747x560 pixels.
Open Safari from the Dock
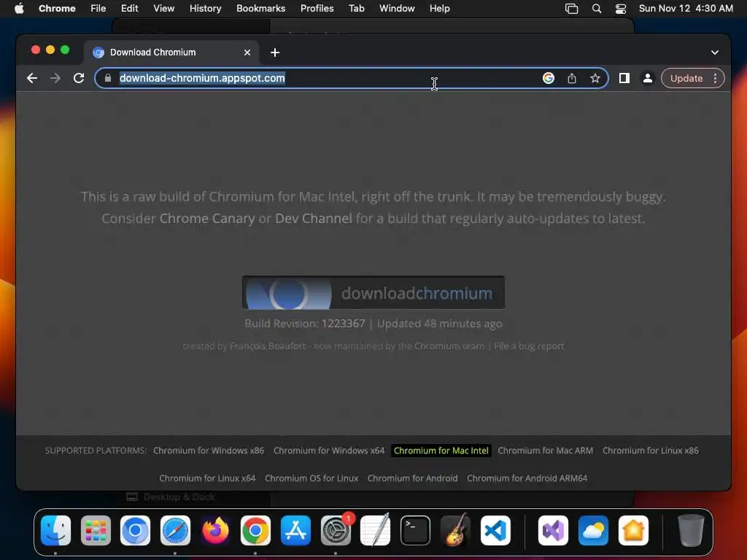(175, 531)
